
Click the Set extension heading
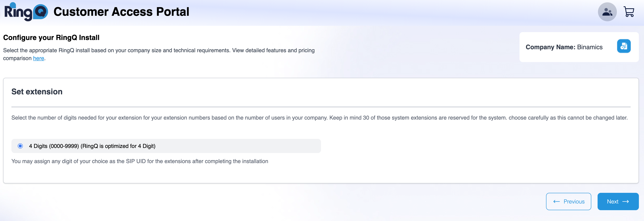click(x=37, y=92)
